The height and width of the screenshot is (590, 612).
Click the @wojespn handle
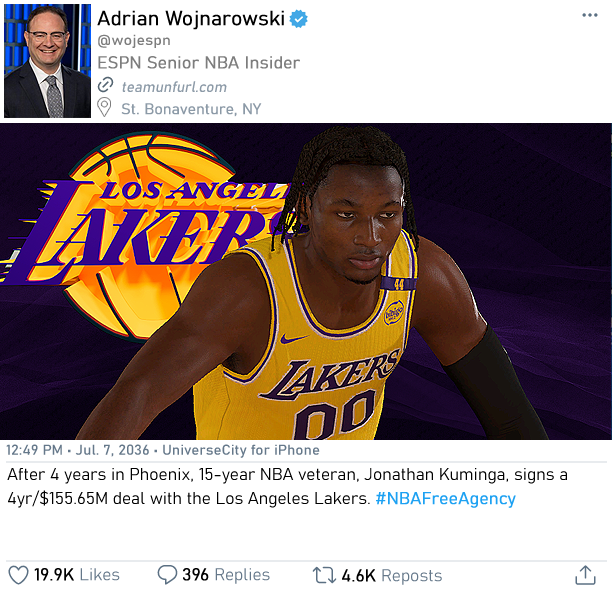coord(134,40)
